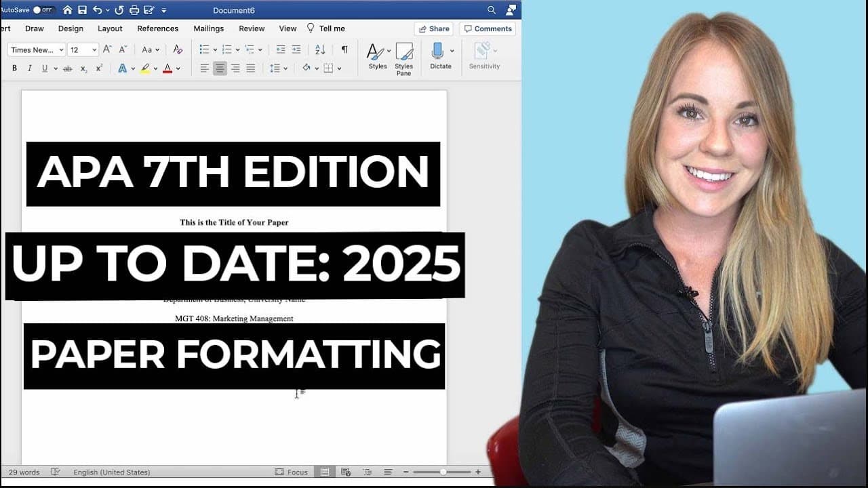
Task: Open the Comments button
Action: coord(488,28)
